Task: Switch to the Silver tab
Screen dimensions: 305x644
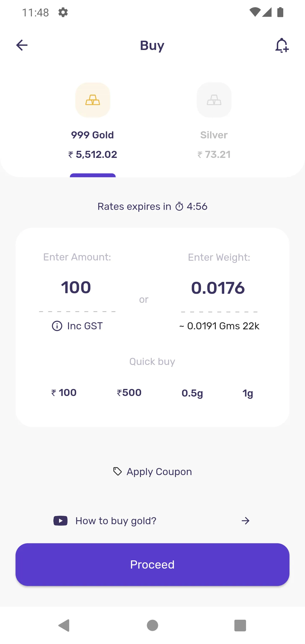Action: [x=214, y=135]
